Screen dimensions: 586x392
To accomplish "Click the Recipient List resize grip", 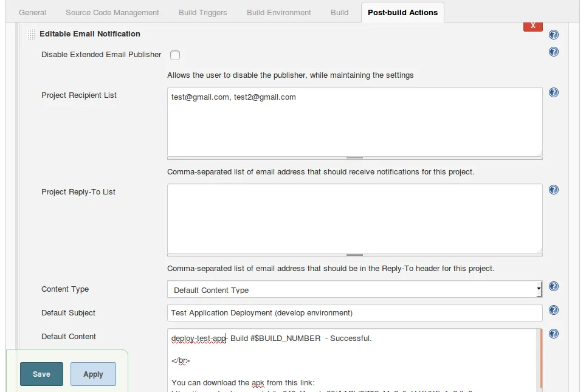I will pos(354,158).
